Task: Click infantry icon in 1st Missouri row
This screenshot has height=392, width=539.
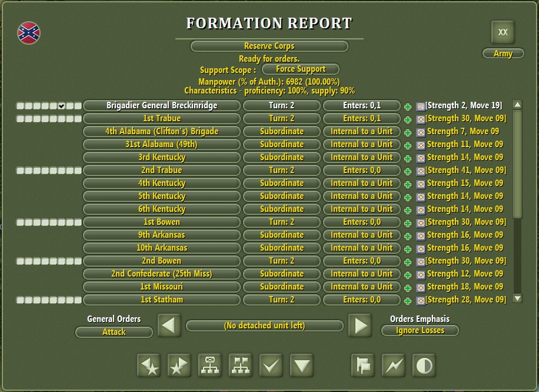Action: [421, 288]
